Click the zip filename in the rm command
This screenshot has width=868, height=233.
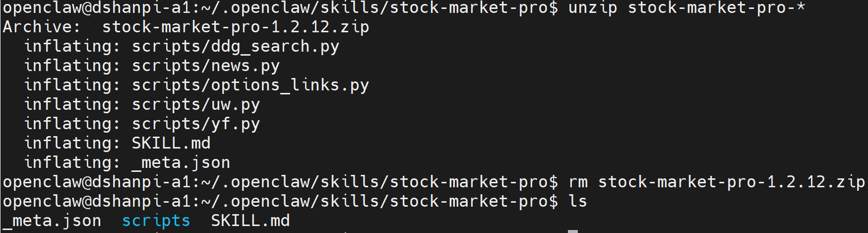pos(732,182)
